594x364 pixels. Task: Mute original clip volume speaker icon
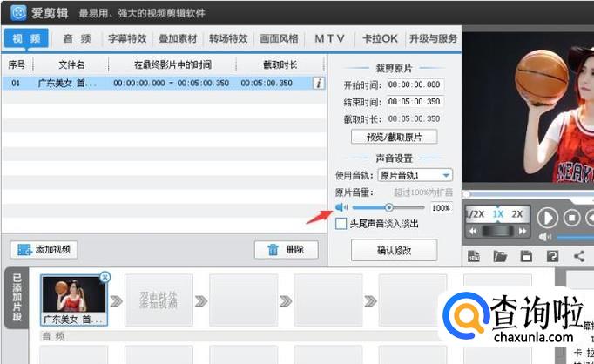341,207
